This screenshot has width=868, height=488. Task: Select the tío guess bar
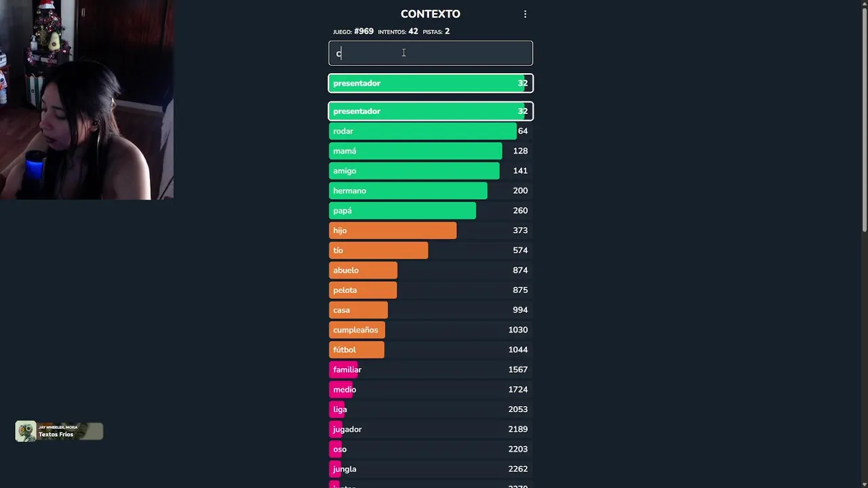pos(431,250)
